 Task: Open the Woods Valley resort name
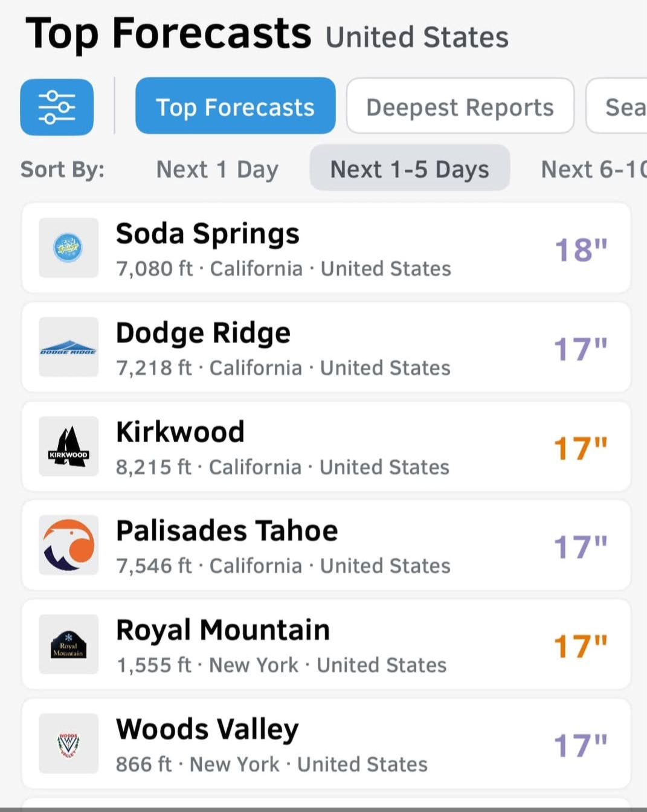(x=207, y=729)
